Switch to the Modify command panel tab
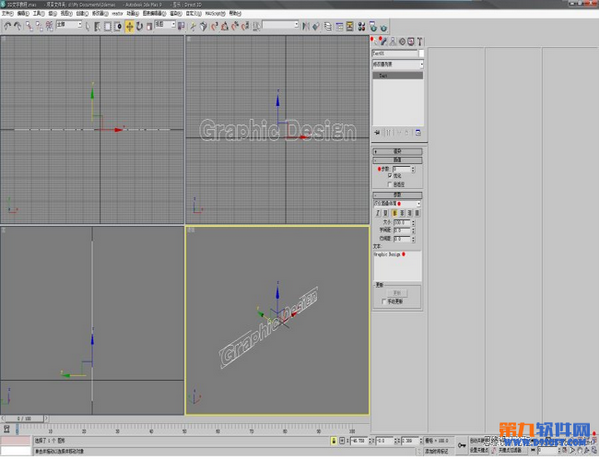 384,41
